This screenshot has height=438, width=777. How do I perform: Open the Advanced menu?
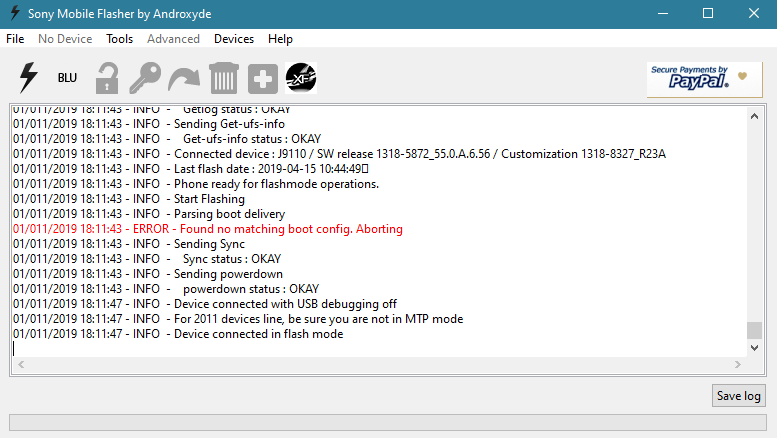(x=173, y=39)
